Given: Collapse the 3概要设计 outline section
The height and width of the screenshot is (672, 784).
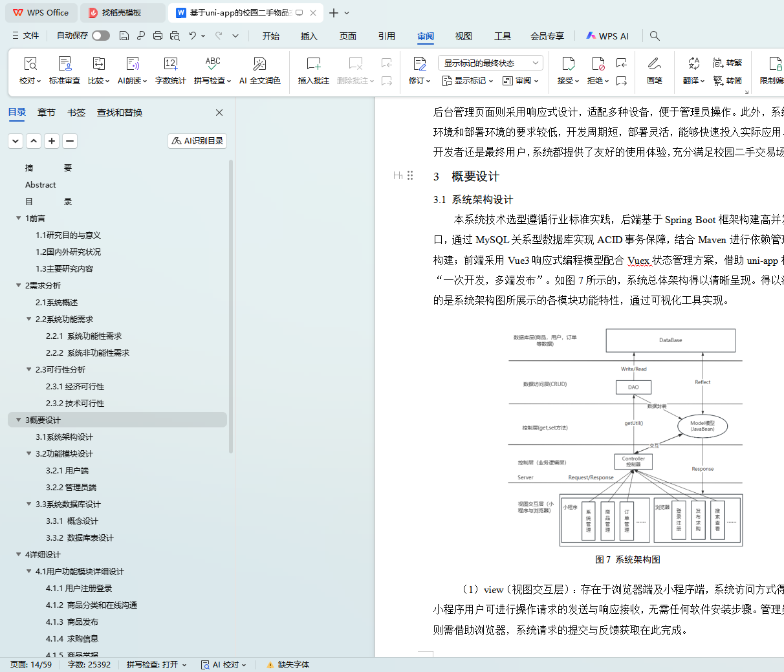Looking at the screenshot, I should pyautogui.click(x=19, y=420).
